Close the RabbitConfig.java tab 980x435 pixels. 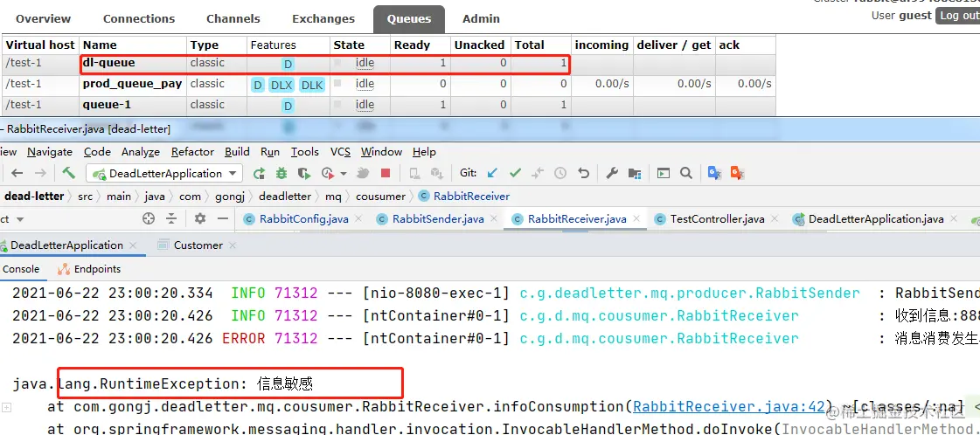(x=358, y=219)
